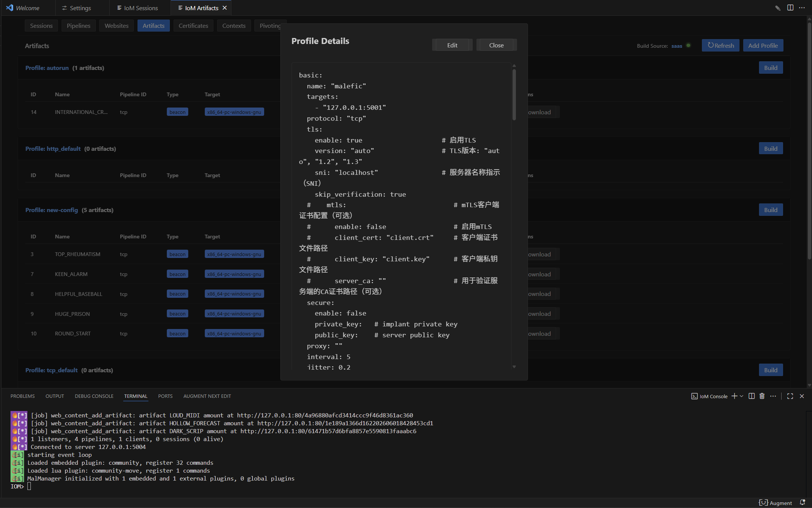Show the AUGMENT NEXT EDIT panel tab
Viewport: 812px width, 508px height.
point(207,396)
